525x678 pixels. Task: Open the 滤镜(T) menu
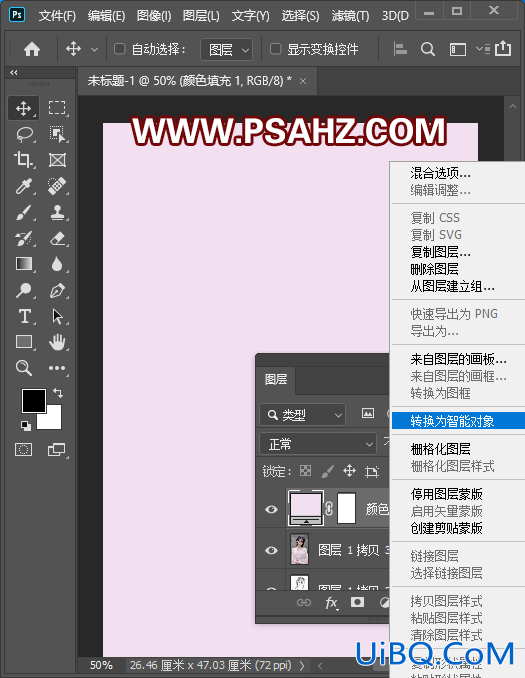[x=350, y=16]
